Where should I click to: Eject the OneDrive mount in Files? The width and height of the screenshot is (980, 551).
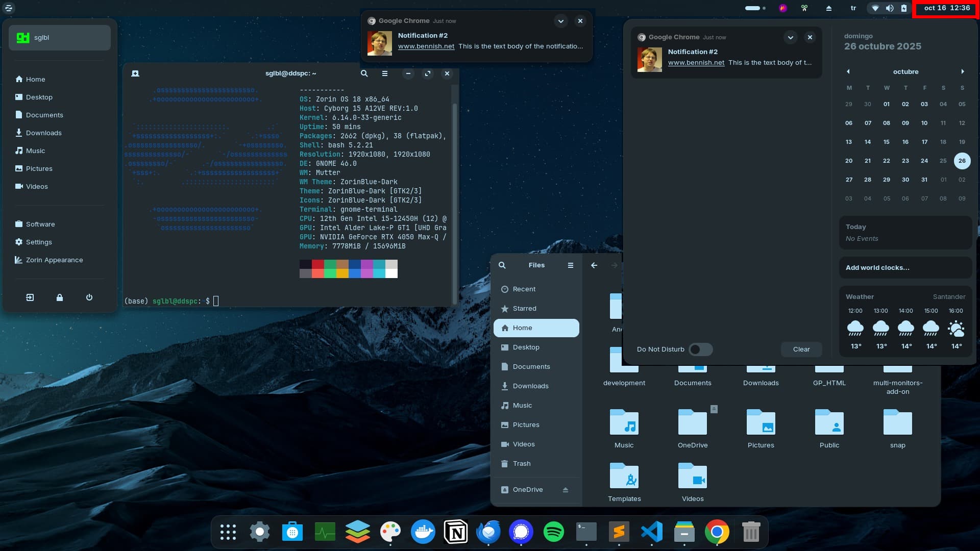[x=566, y=490]
